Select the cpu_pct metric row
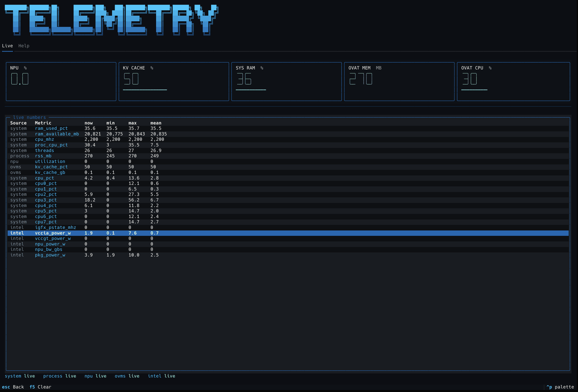Viewport: 578px width, 392px height. pos(288,178)
